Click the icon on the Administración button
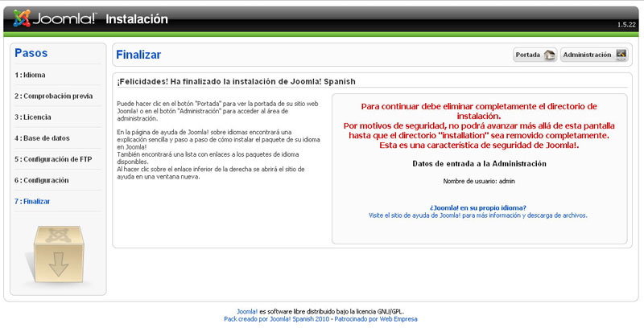The image size is (644, 328). [621, 55]
